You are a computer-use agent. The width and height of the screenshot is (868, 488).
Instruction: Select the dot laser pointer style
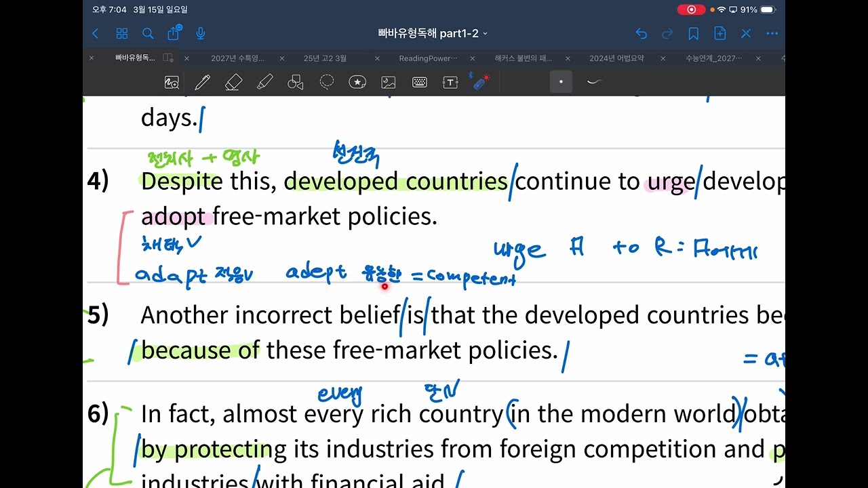pyautogui.click(x=561, y=82)
